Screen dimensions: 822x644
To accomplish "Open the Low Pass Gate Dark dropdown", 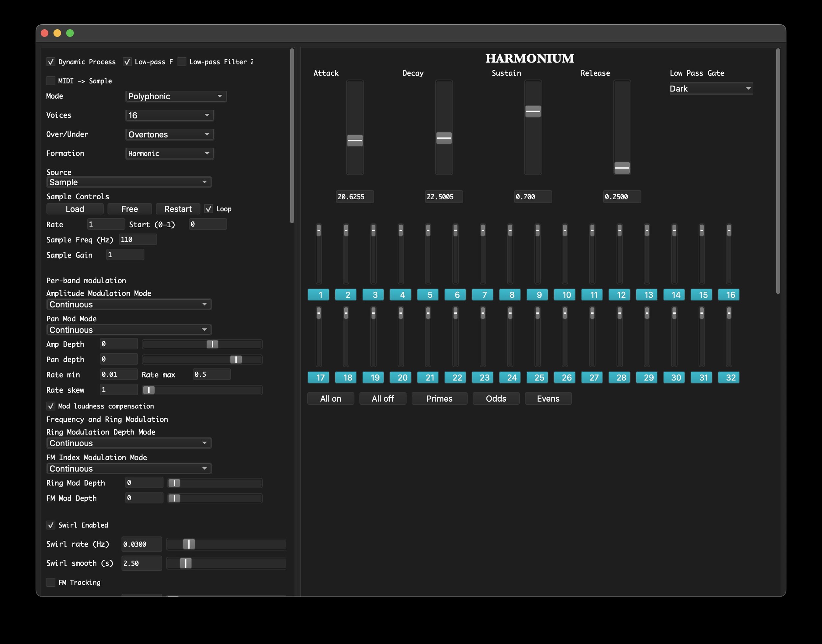I will [711, 88].
